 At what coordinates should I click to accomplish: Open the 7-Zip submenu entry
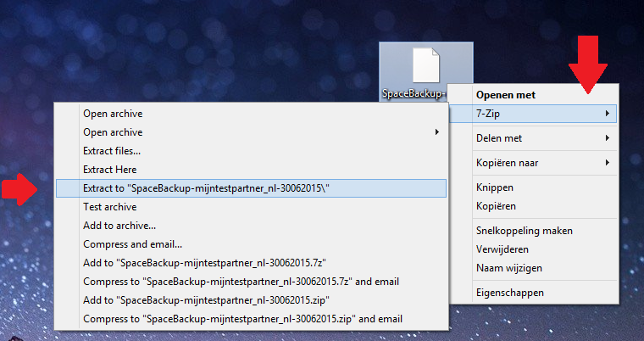(533, 114)
